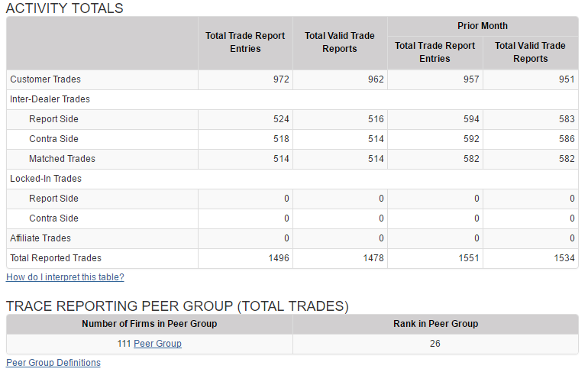Click Customer Trades value 972

pos(281,79)
